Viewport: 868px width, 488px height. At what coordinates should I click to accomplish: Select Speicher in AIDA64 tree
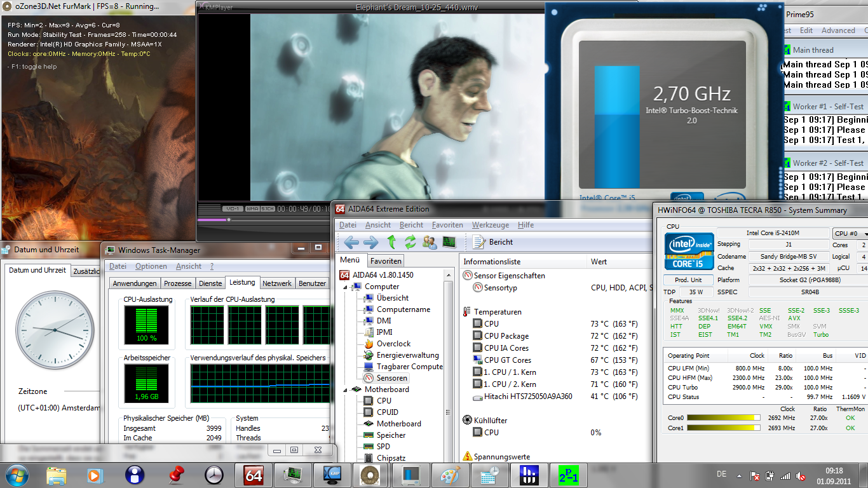click(x=391, y=435)
